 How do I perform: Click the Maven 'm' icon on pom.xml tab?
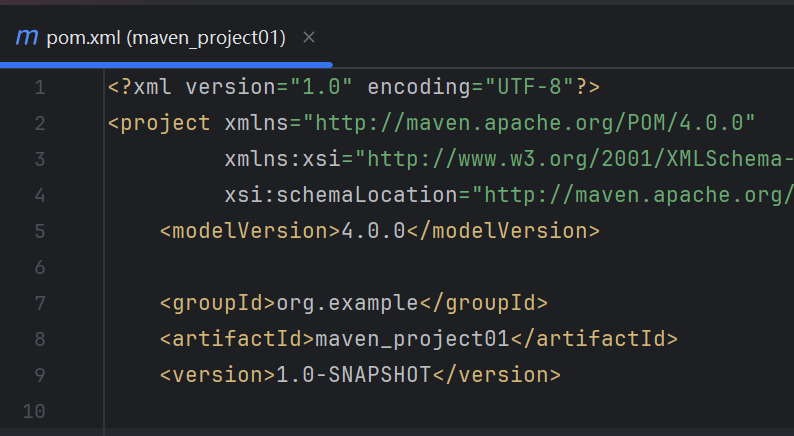pos(27,37)
